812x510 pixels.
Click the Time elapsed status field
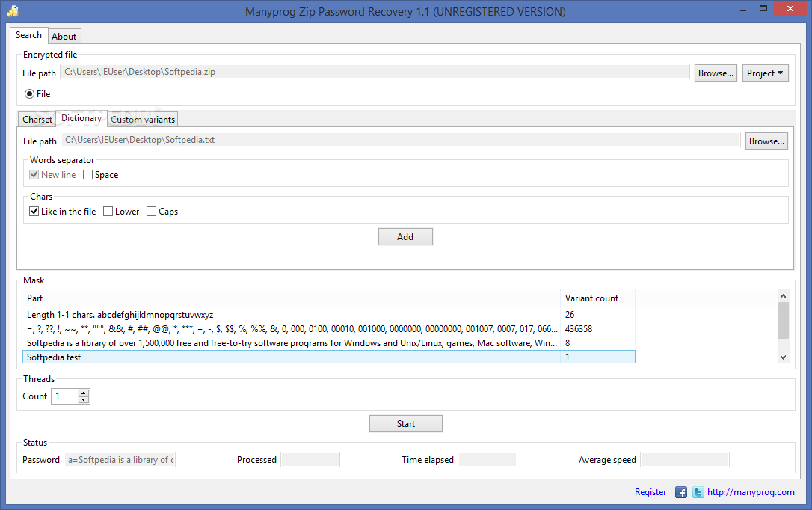(487, 460)
